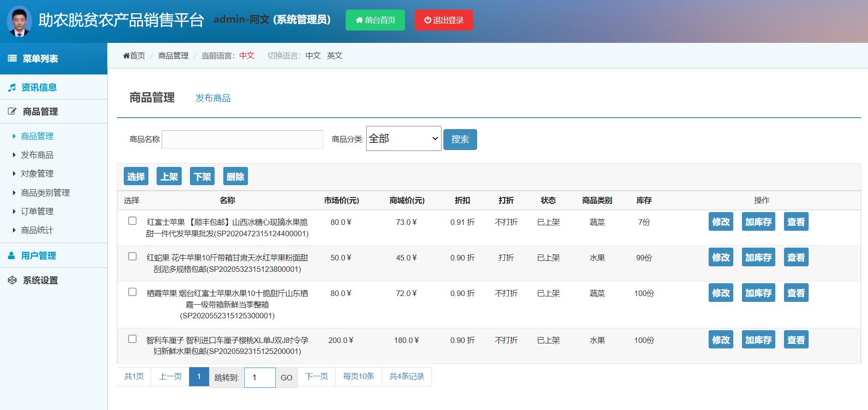This screenshot has width=868, height=410.
Task: Click 查看 for 红蛇果 row
Action: coord(796,257)
